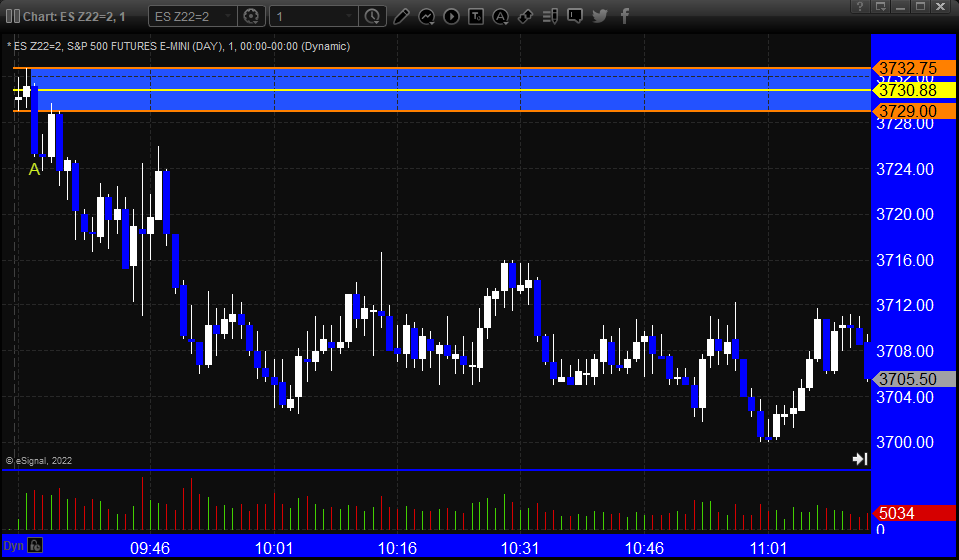Click the 3724.00 price axis label
Screen dimensions: 959x560
(x=905, y=169)
